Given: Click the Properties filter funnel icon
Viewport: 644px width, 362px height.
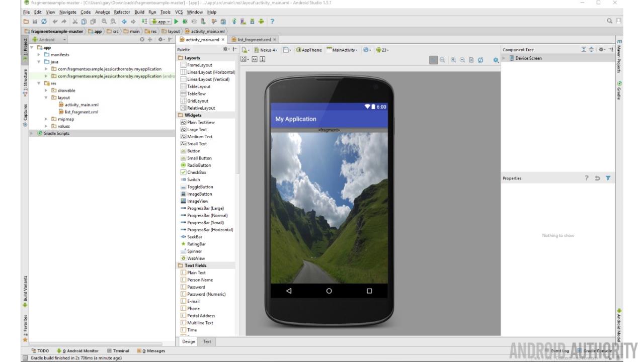Looking at the screenshot, I should click(x=608, y=178).
